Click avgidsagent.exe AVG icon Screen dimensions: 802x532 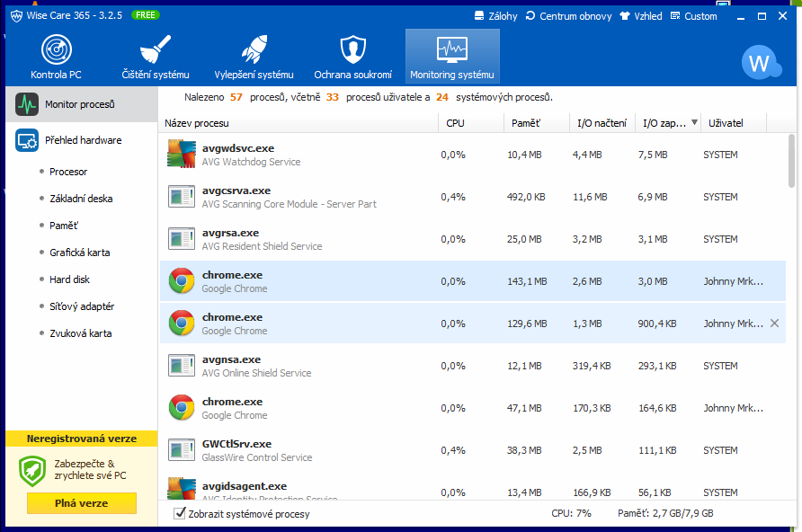182,489
